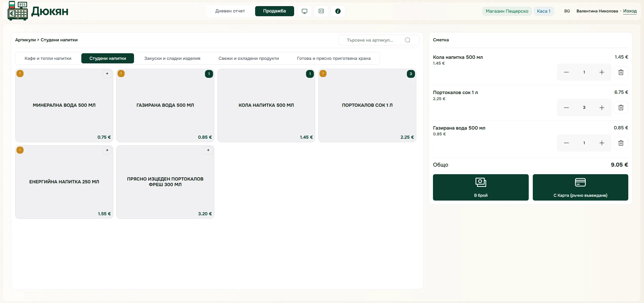Remove Газирана вода 500 мл with trash icon
This screenshot has width=644, height=303.
[x=621, y=143]
